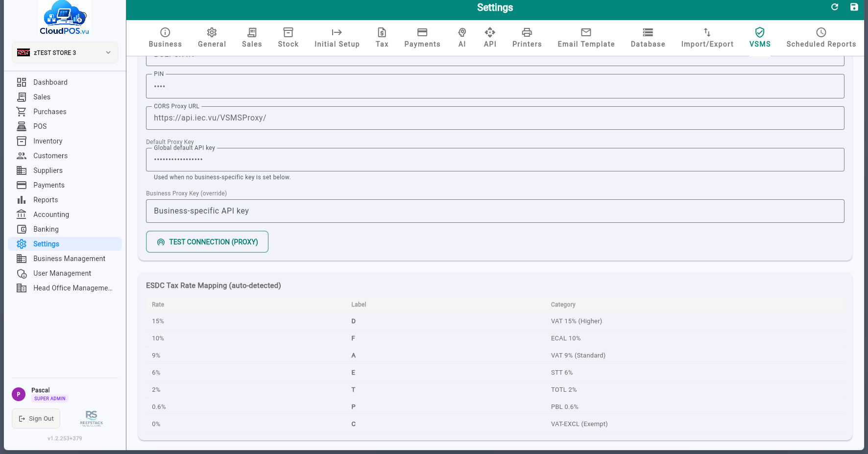Click the CloudPOS.vu logo
Screen dimensions: 868x454
tap(65, 18)
